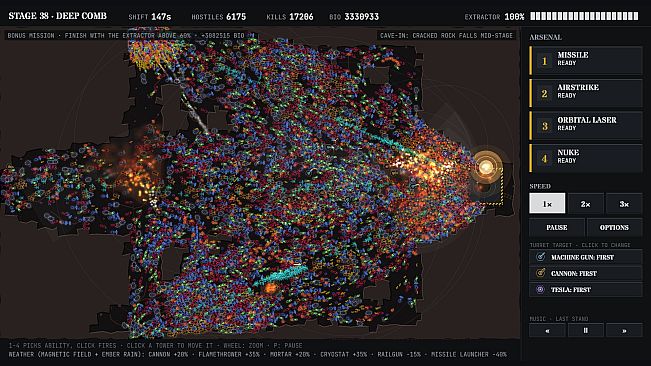The image size is (651, 366).
Task: Click the Bonus Mission banner text
Action: pos(126,36)
